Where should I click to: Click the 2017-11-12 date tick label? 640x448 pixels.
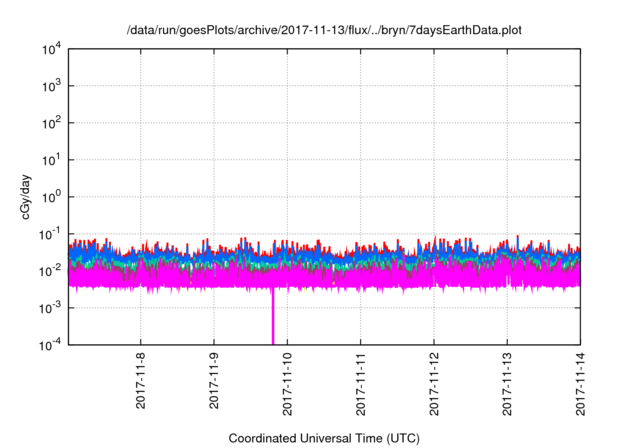tap(434, 384)
